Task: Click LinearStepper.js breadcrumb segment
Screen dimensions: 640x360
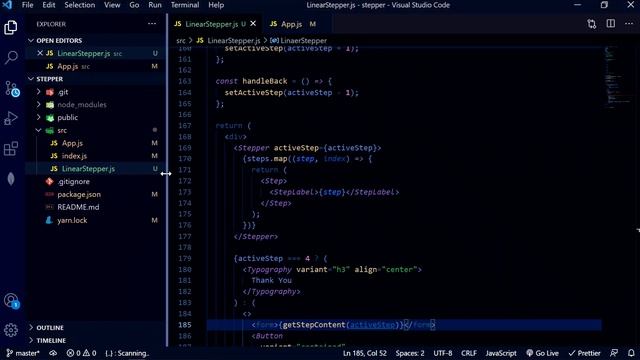Action: (x=229, y=40)
